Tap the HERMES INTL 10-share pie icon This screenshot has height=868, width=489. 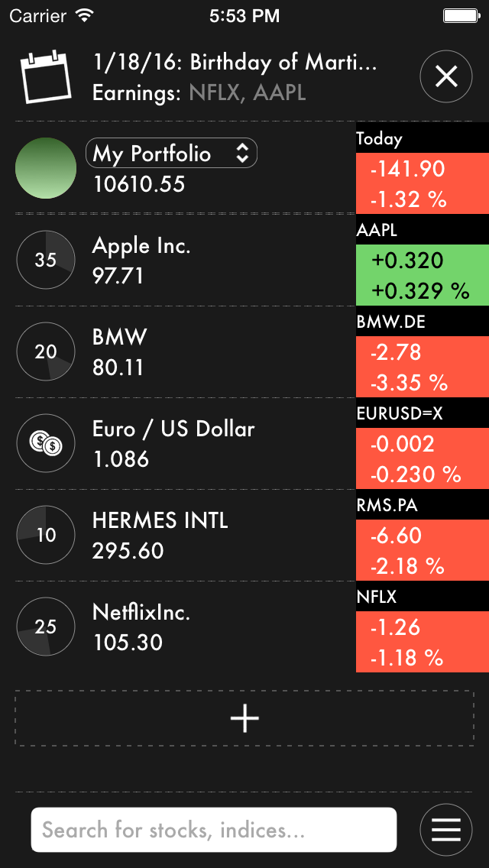(46, 535)
